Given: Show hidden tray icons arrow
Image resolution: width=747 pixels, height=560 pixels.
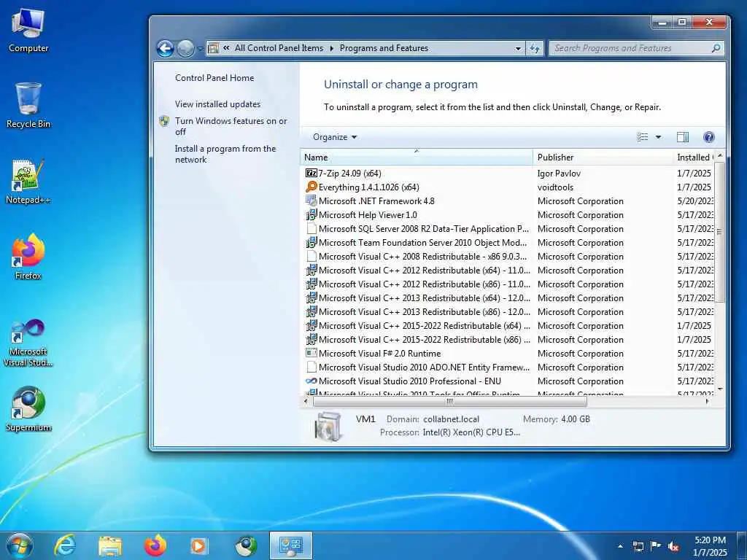Looking at the screenshot, I should [x=620, y=546].
